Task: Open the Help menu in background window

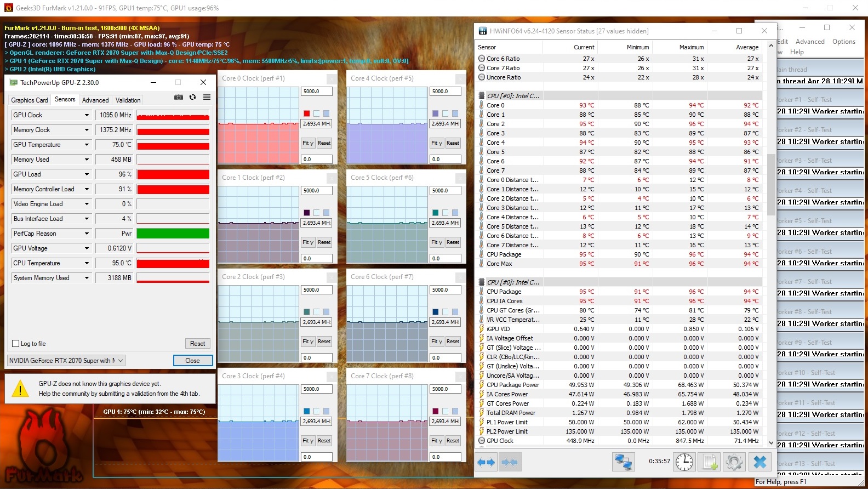Action: (x=797, y=52)
